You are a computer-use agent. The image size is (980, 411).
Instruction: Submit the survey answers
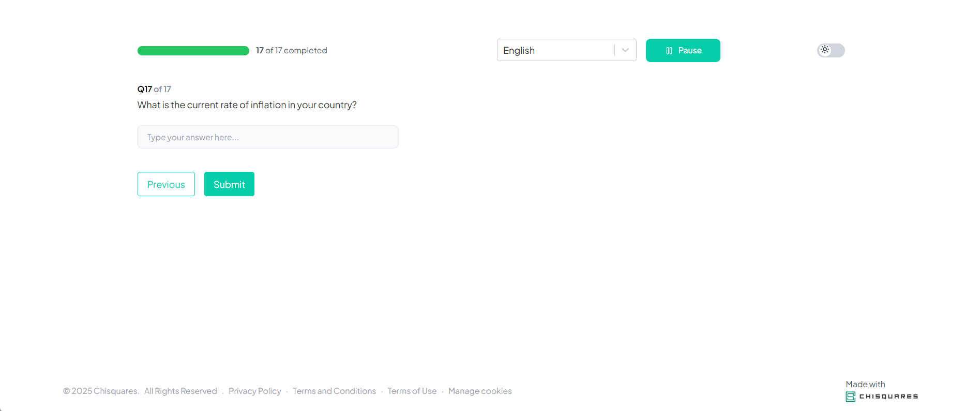pos(229,184)
